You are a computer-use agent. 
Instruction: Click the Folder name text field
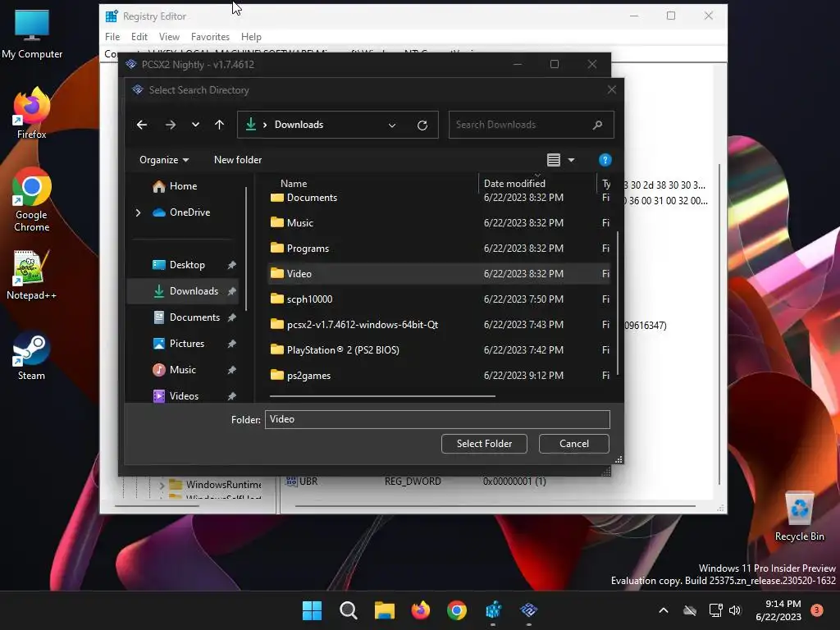(437, 419)
